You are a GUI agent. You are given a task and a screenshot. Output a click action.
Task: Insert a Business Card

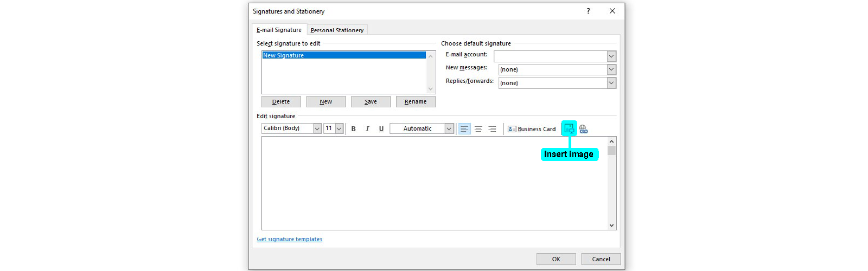532,129
